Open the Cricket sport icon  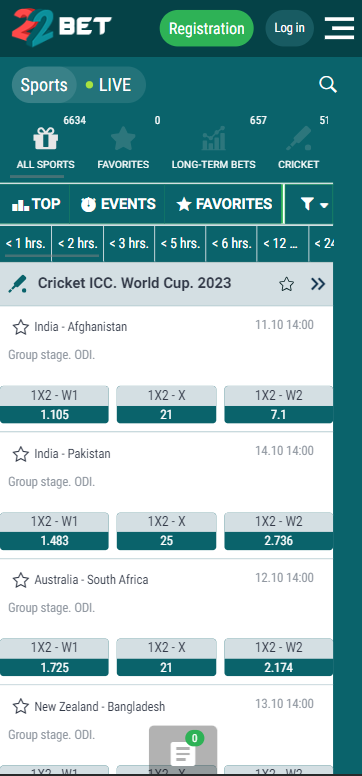tap(299, 139)
